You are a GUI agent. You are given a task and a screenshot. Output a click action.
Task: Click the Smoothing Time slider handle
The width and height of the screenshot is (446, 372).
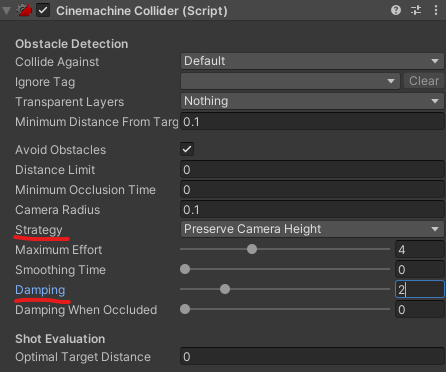185,269
